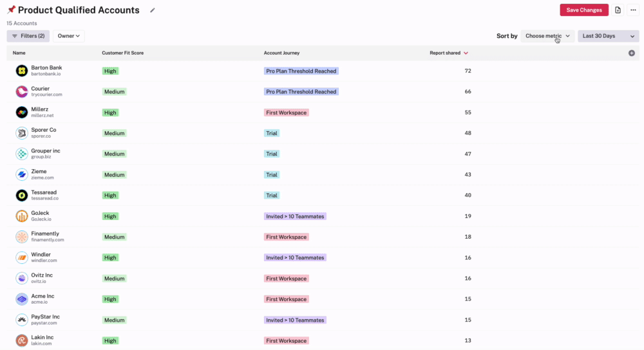Click the Millerz logo
The height and width of the screenshot is (350, 644).
click(22, 112)
